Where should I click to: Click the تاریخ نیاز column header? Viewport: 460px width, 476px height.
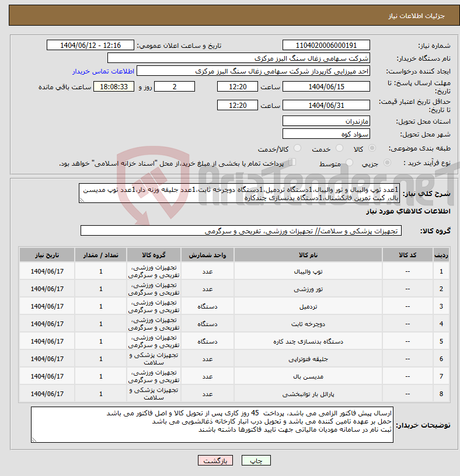click(47, 255)
